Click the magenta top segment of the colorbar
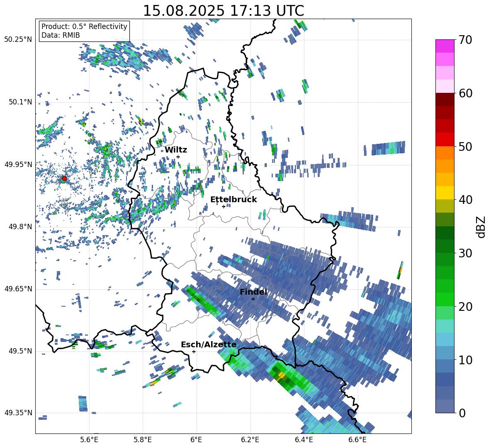Screen dimensions: 491x448 (x=445, y=46)
